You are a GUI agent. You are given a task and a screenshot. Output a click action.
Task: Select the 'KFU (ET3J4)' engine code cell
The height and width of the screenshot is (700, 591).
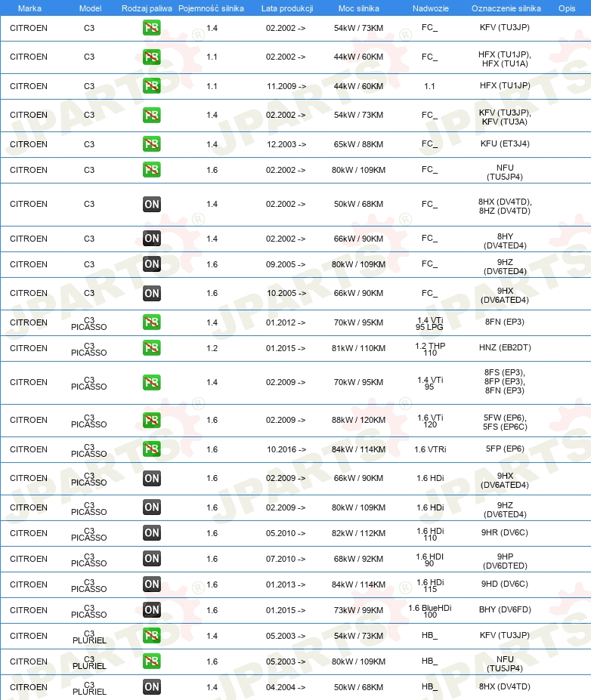point(505,143)
